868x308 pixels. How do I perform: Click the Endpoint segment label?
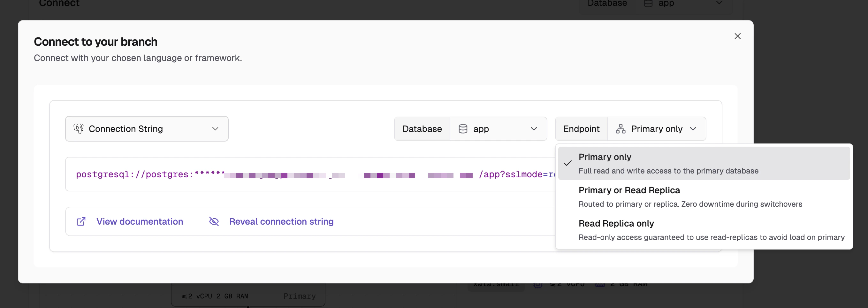tap(581, 128)
